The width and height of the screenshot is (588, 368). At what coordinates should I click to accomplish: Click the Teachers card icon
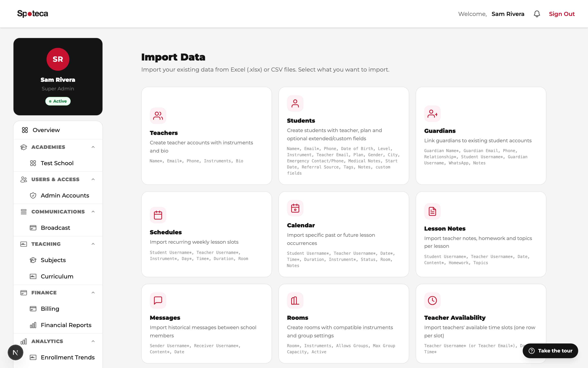[158, 116]
